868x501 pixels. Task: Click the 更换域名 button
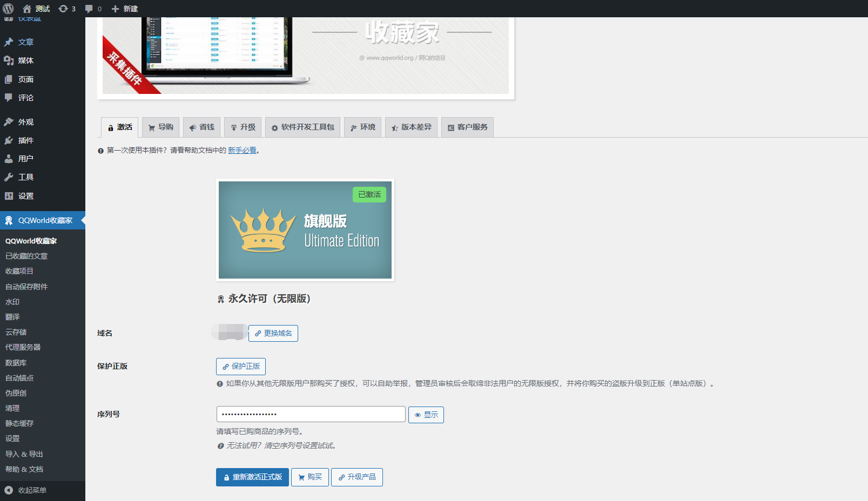(273, 333)
